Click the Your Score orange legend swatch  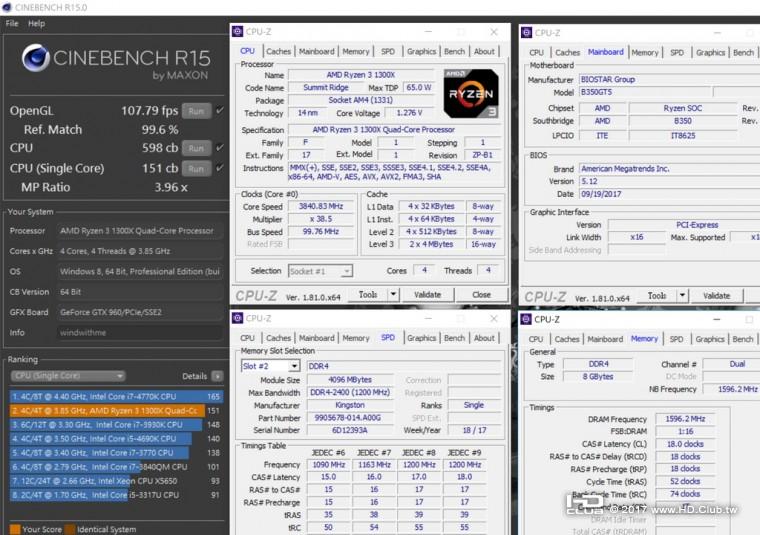coord(15,529)
